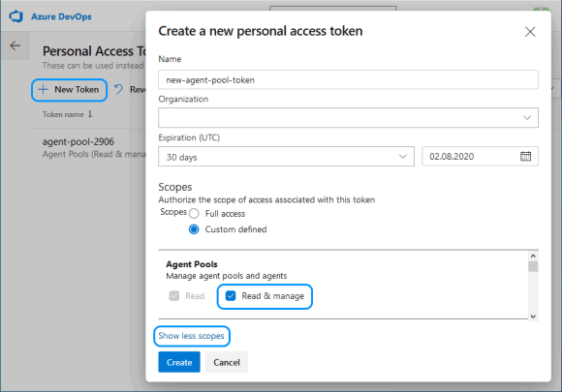Click the Cancel button
Image resolution: width=562 pixels, height=392 pixels.
tap(227, 362)
